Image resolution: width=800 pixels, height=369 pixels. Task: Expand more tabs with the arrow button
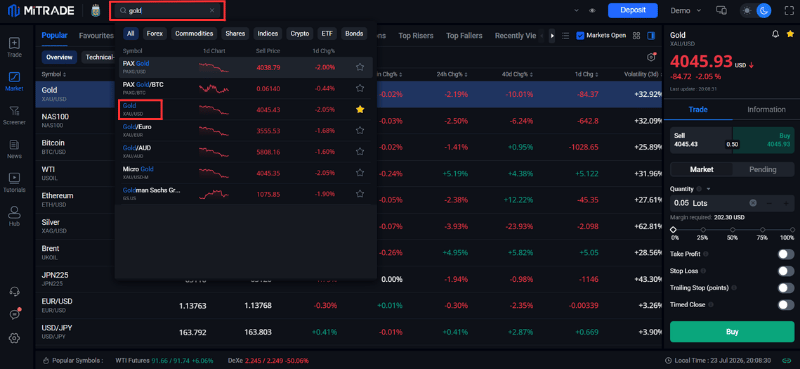pyautogui.click(x=552, y=36)
